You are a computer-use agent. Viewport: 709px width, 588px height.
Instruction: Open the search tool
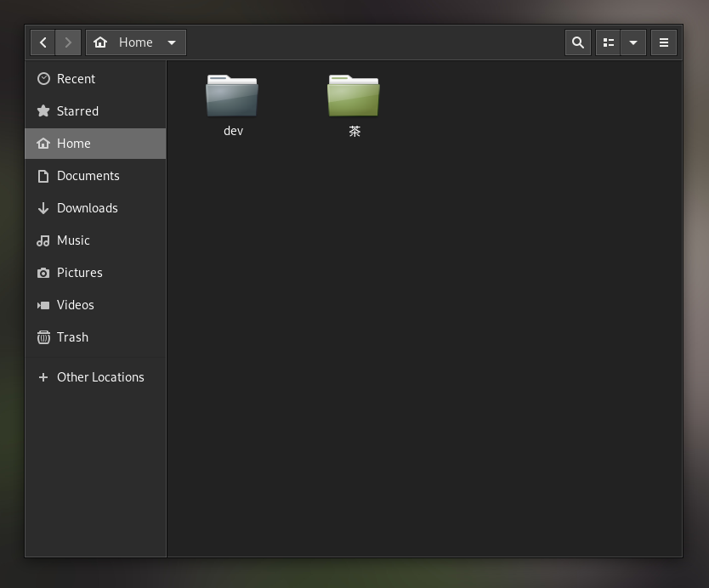[x=578, y=42]
